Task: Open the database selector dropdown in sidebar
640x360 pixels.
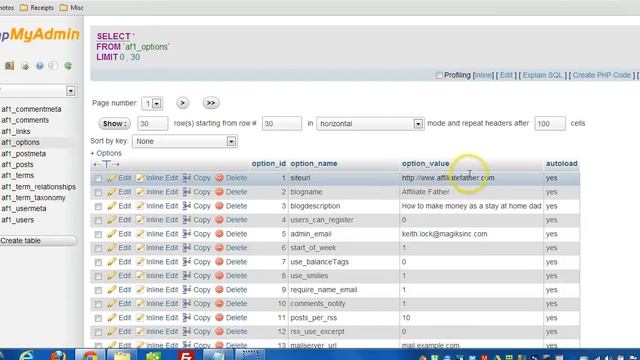Action: click(x=39, y=91)
